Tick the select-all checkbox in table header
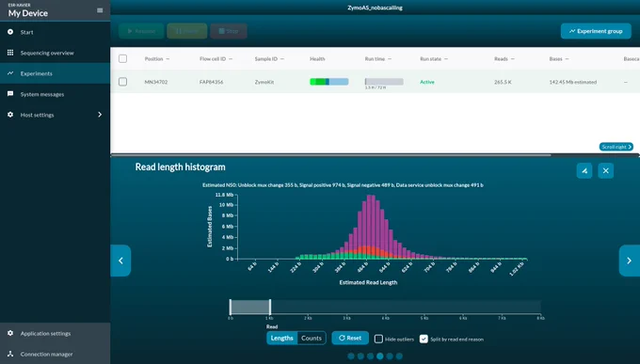Screen dimensions: 640x364 click(123, 58)
